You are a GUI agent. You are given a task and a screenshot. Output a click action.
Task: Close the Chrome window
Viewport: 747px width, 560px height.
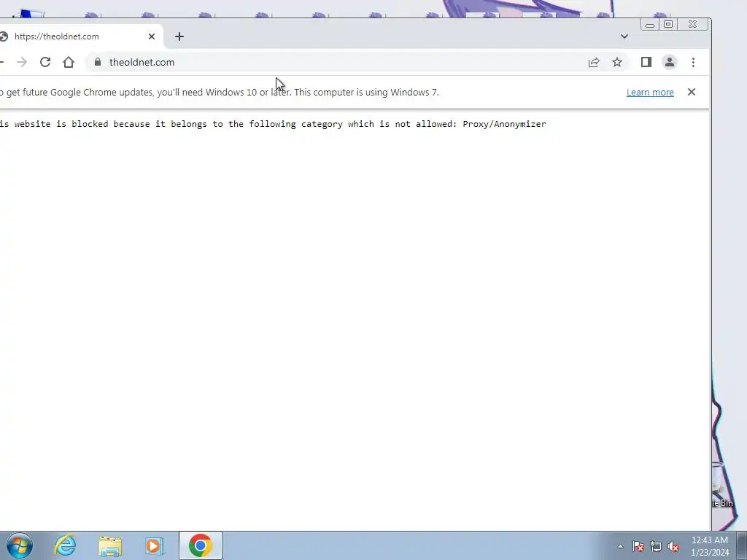pos(693,24)
